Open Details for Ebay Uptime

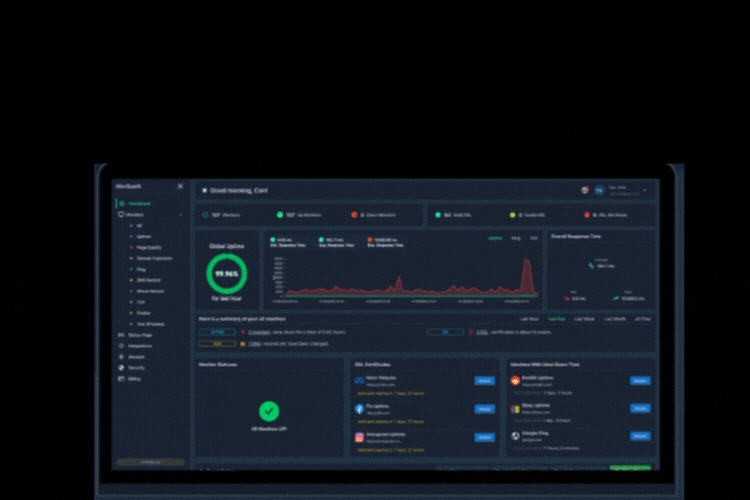(640, 408)
